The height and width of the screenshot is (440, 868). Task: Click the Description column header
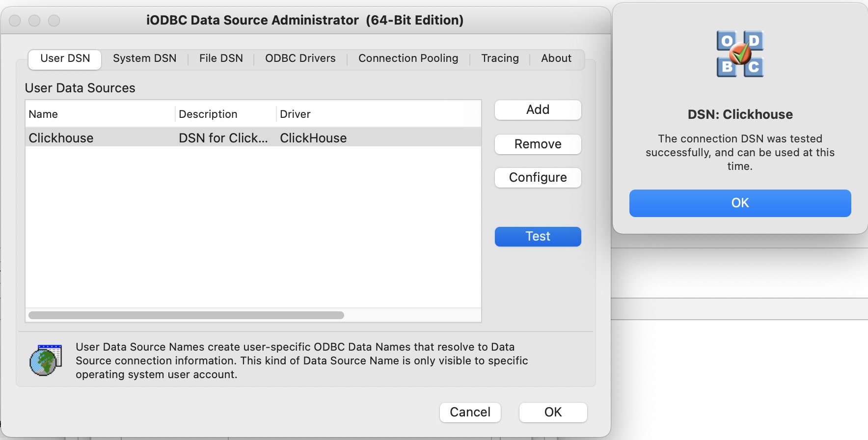225,114
